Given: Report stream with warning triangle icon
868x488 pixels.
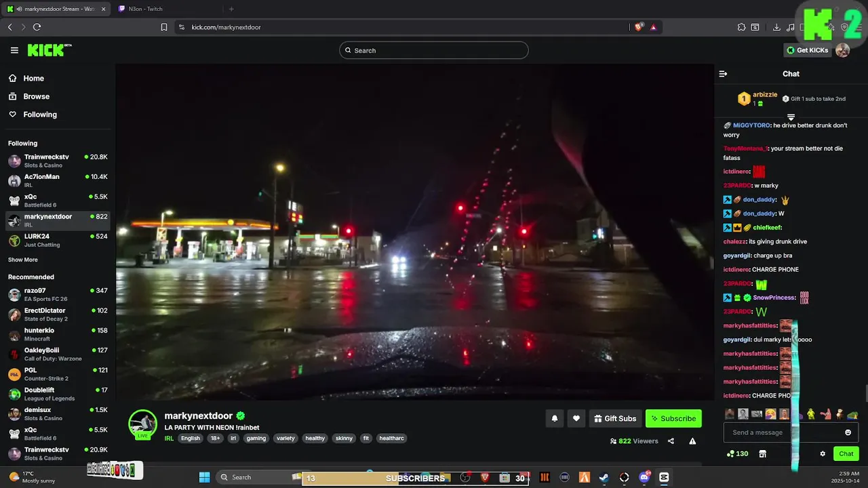Looking at the screenshot, I should pos(692,441).
